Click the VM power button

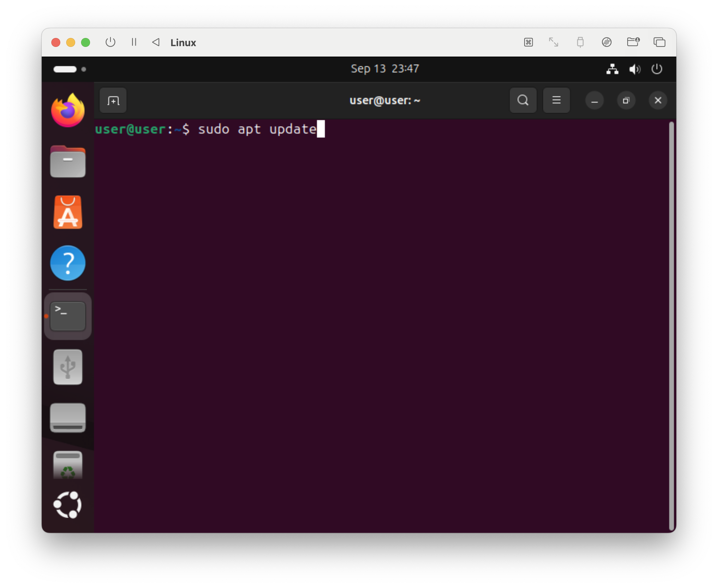[x=110, y=42]
